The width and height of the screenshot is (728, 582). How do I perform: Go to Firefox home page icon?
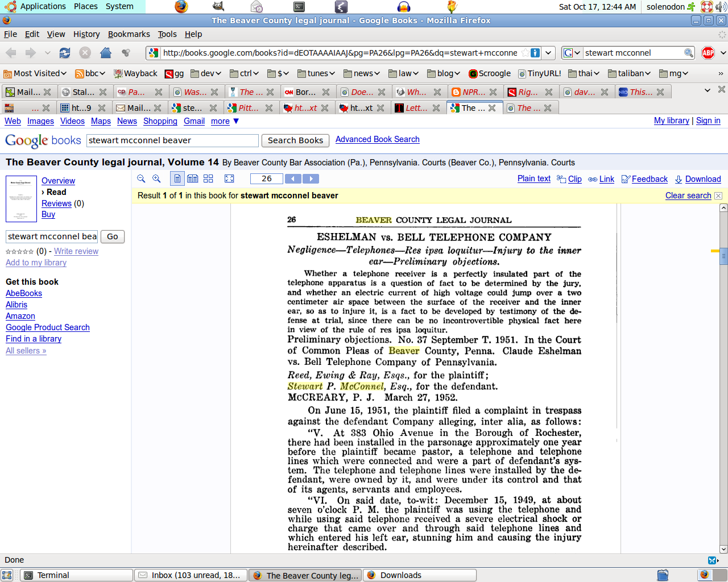tap(105, 53)
